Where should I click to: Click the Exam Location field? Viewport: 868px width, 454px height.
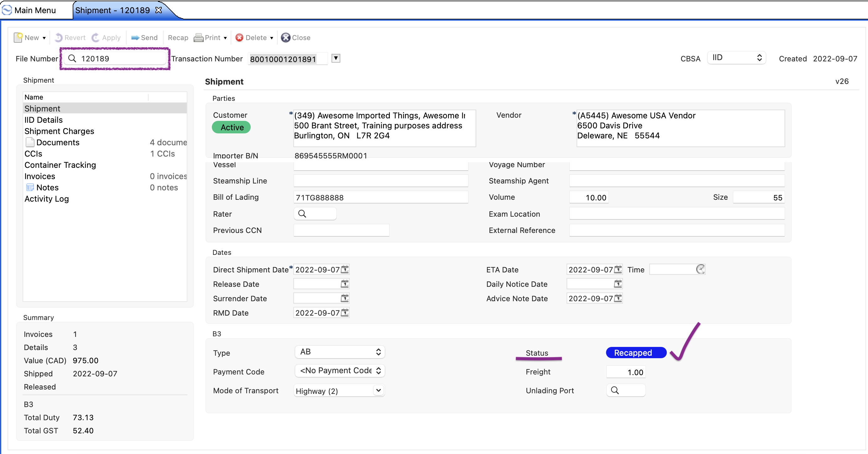pos(677,214)
